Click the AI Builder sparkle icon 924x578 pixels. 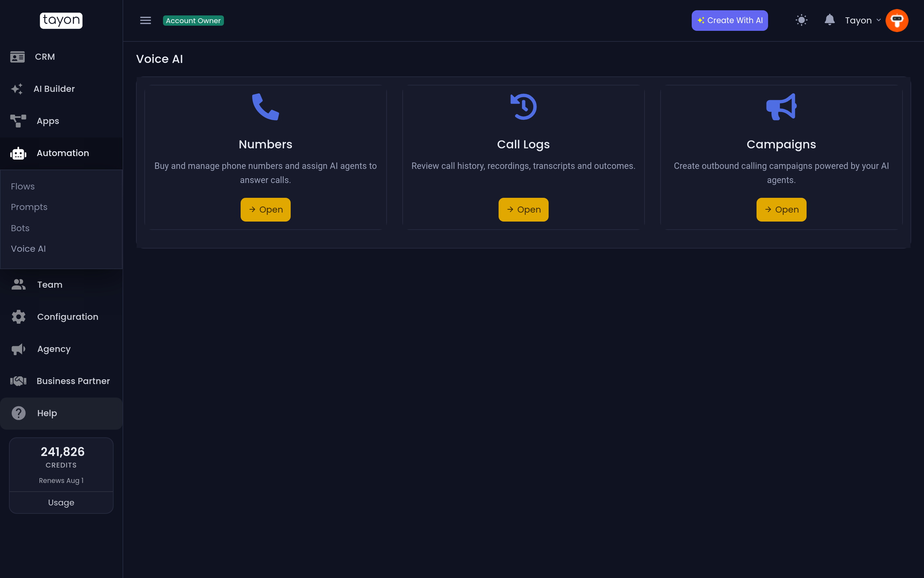click(17, 89)
